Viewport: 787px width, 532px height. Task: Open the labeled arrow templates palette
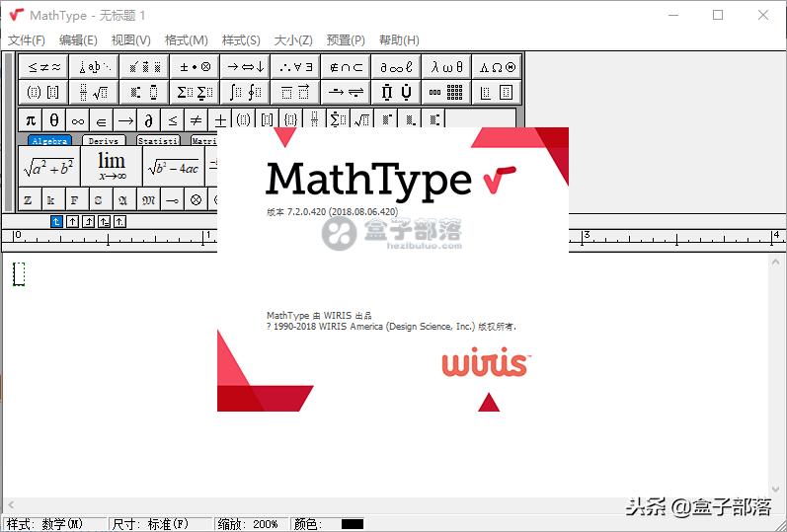(x=346, y=92)
